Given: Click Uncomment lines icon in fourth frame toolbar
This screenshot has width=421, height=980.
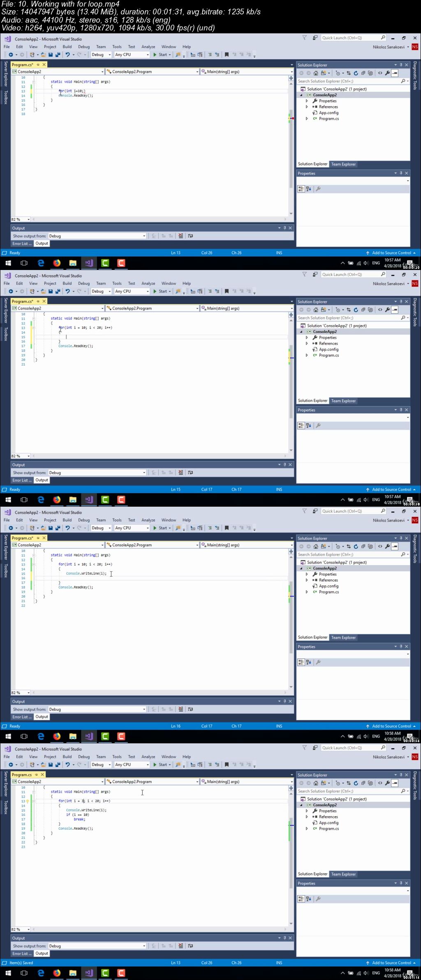Looking at the screenshot, I should coord(217,764).
